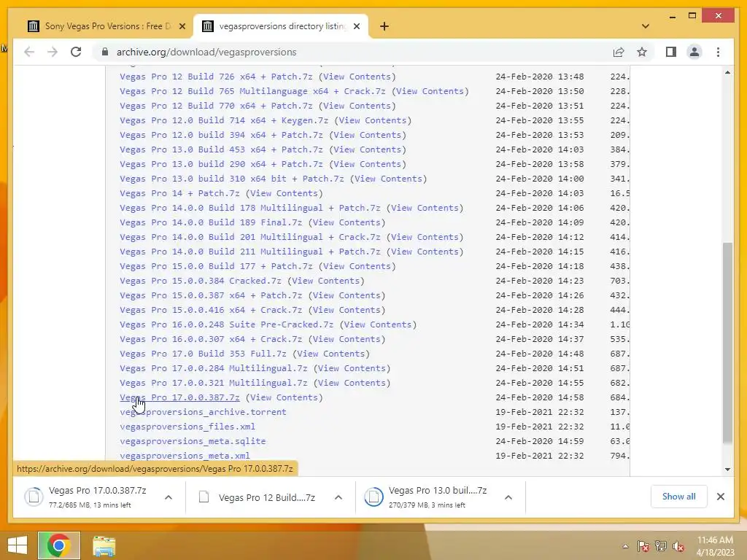
Task: Click the browser back arrow
Action: tap(29, 52)
